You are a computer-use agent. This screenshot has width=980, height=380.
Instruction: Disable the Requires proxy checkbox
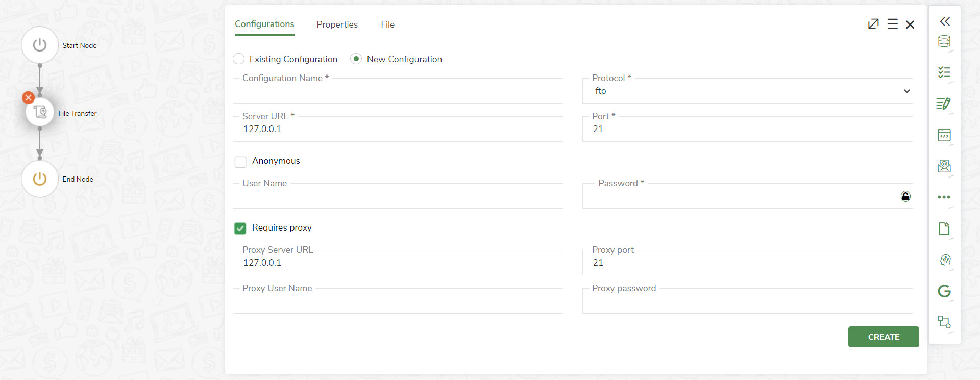pos(240,228)
